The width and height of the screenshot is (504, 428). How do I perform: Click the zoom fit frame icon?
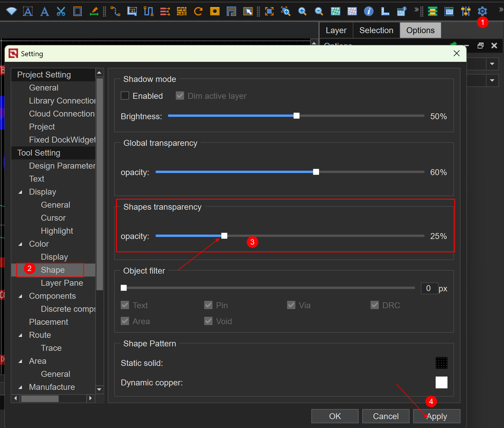coord(269,12)
